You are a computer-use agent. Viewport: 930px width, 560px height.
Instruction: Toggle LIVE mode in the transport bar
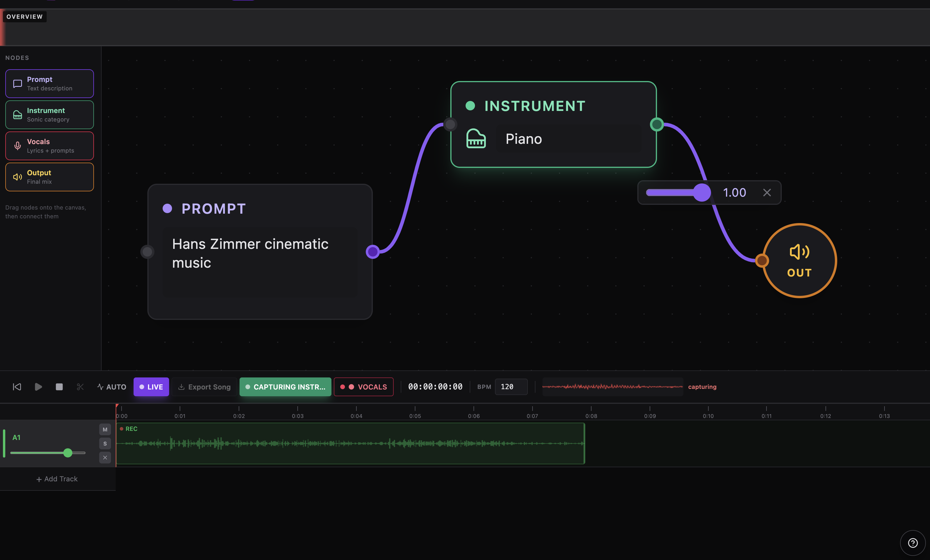pos(151,387)
